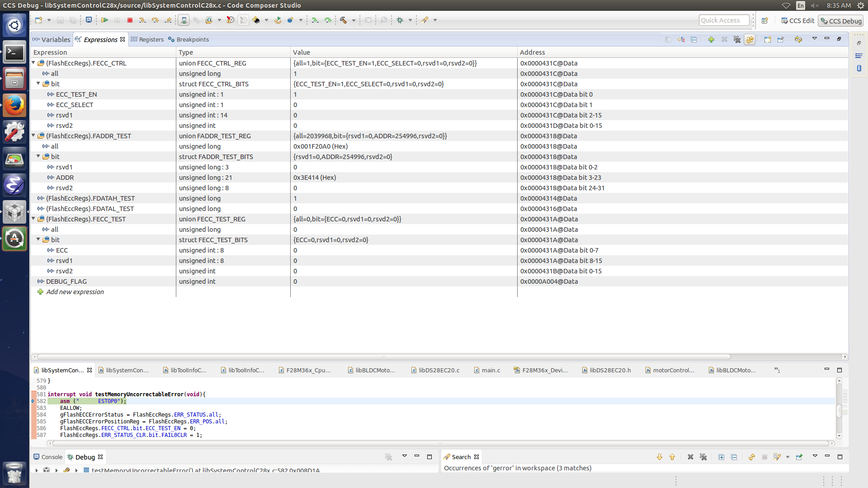Click Add new expression entry

(x=75, y=292)
